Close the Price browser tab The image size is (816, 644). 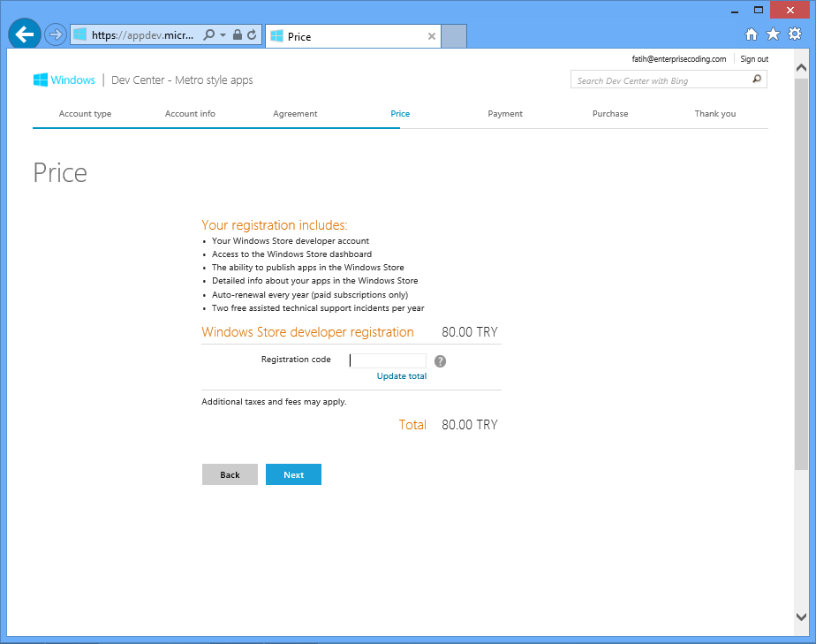pyautogui.click(x=432, y=36)
